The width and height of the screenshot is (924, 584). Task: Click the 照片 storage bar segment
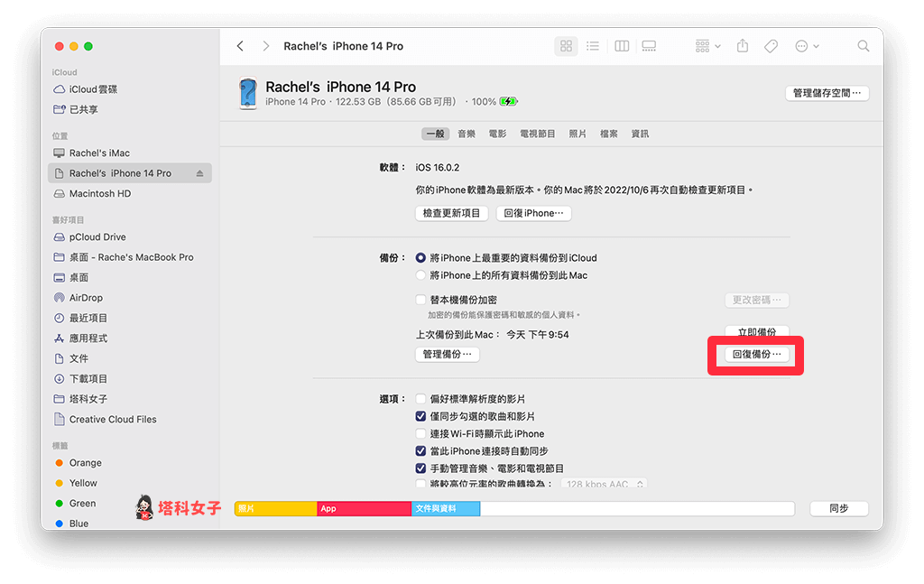[276, 508]
